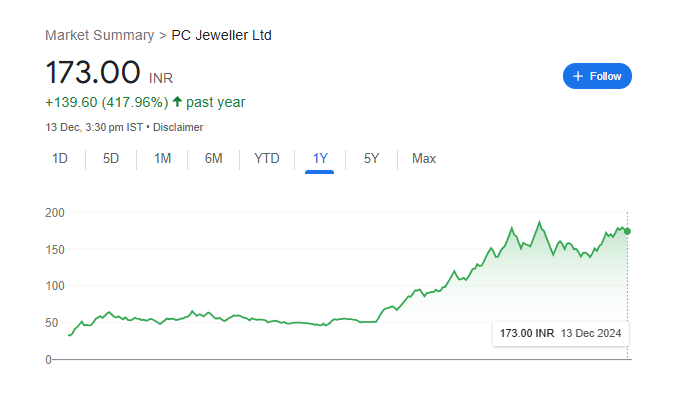Switch to the 5Y chart range
This screenshot has height=395, width=678.
(371, 159)
